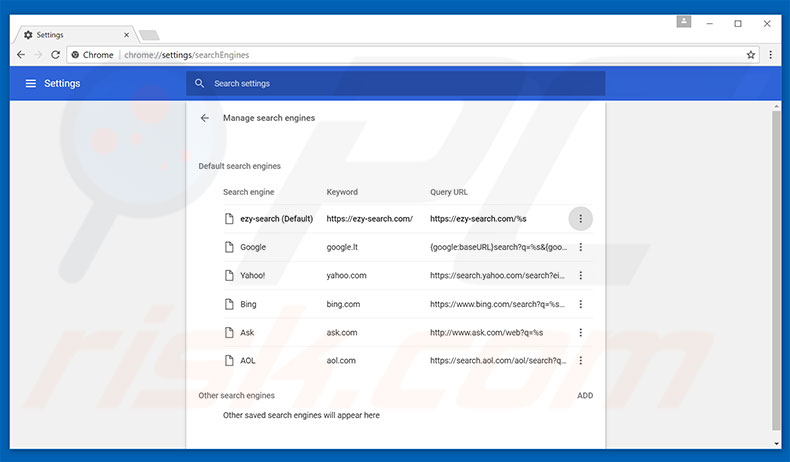Reload the settings page
Viewport: 790px width, 462px height.
(x=55, y=55)
